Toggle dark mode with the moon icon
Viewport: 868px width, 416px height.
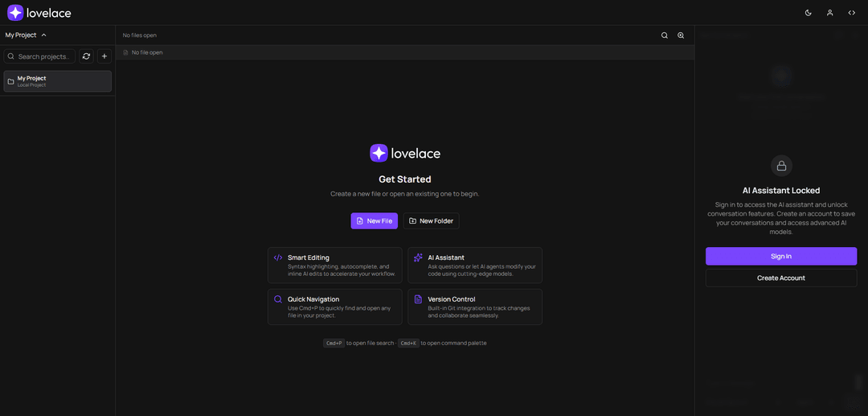(x=809, y=13)
